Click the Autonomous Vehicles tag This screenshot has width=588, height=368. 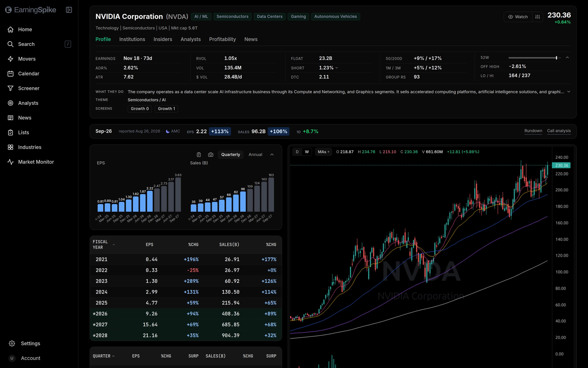pos(335,16)
